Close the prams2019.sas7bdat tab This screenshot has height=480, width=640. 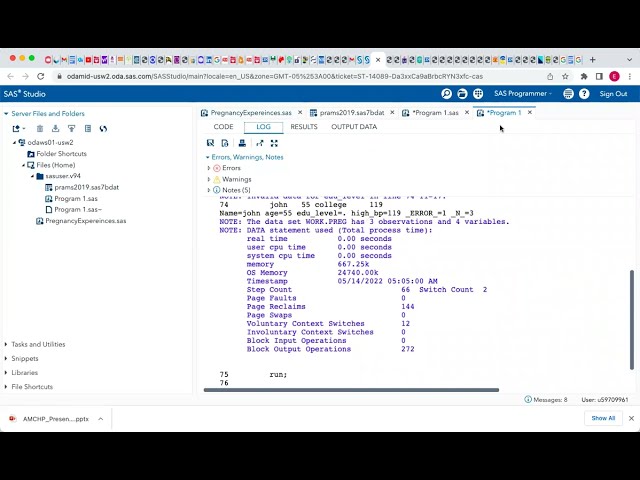pyautogui.click(x=392, y=113)
